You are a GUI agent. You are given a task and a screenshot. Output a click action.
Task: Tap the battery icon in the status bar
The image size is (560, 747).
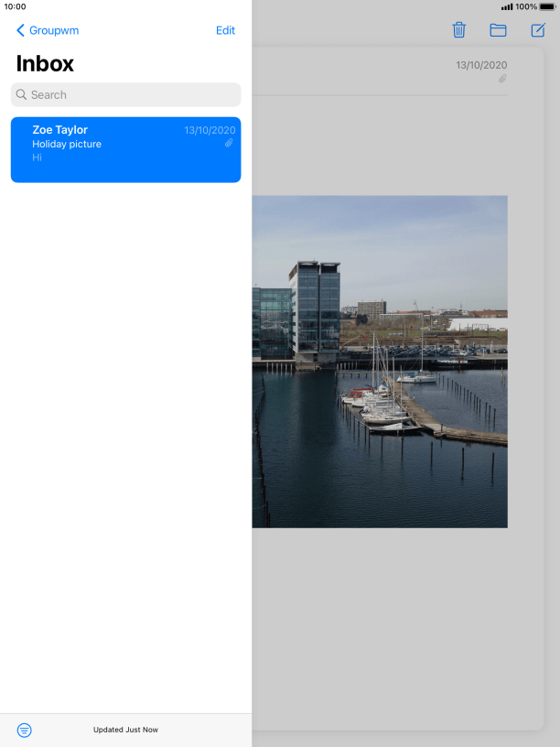547,6
